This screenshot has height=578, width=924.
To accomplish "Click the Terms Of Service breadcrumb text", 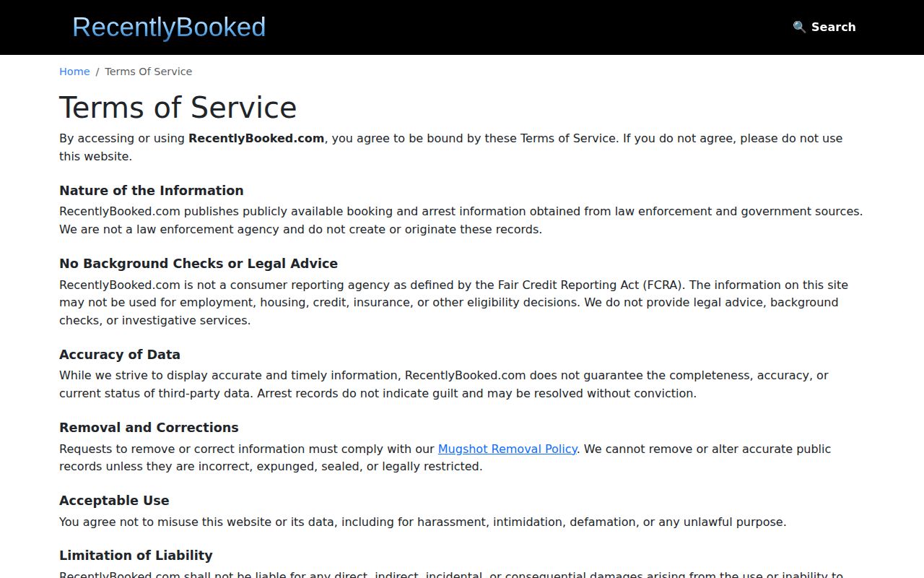I will pyautogui.click(x=148, y=72).
